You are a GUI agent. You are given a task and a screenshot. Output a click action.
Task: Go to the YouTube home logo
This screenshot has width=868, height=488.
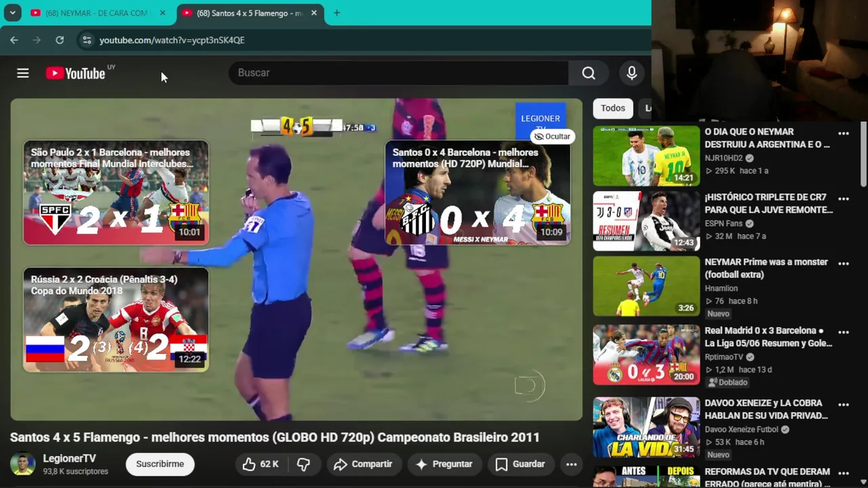[76, 73]
